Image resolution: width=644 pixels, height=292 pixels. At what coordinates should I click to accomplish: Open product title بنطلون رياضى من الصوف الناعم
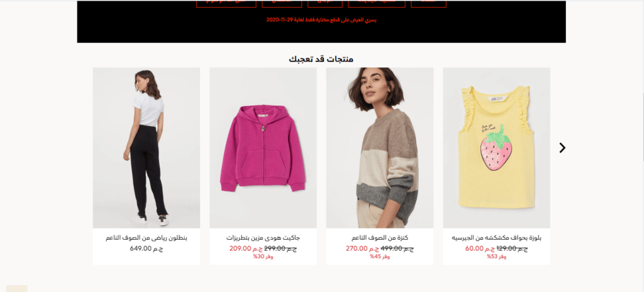coord(146,238)
